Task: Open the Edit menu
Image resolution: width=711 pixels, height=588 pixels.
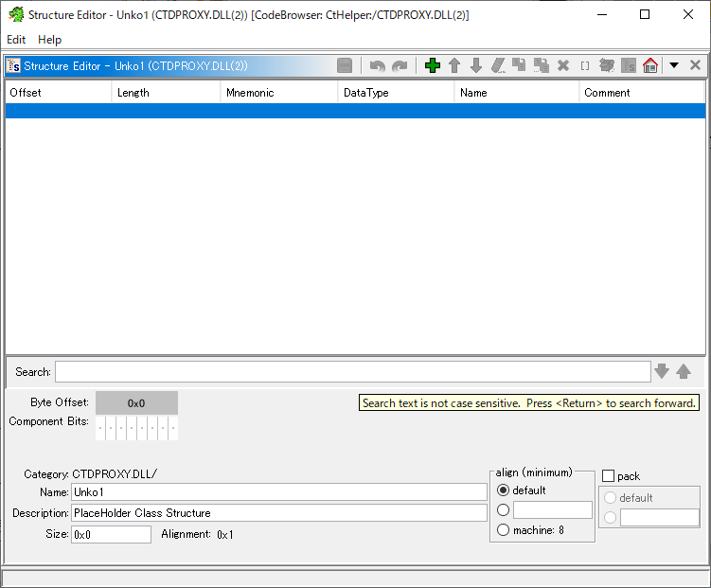Action: (x=16, y=40)
